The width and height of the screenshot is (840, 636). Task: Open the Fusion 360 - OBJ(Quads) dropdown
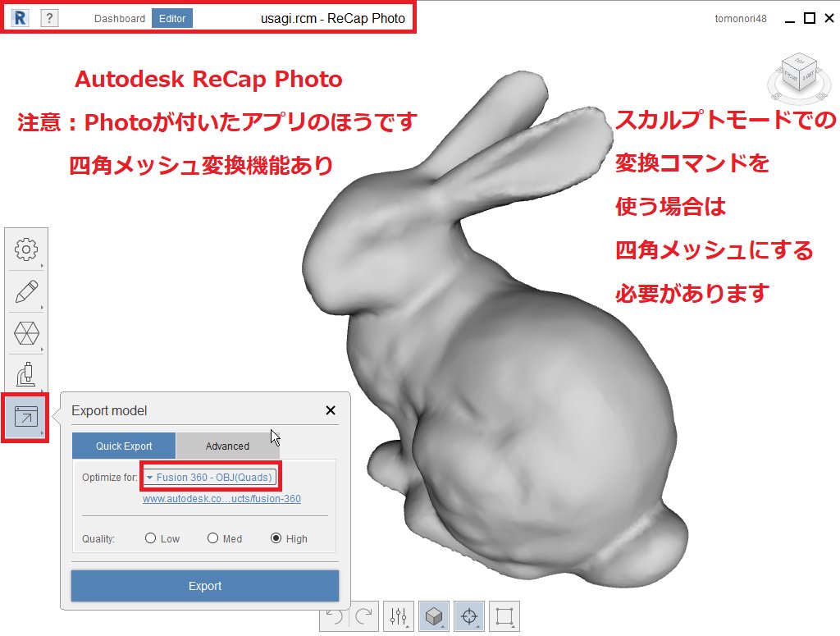pos(210,478)
